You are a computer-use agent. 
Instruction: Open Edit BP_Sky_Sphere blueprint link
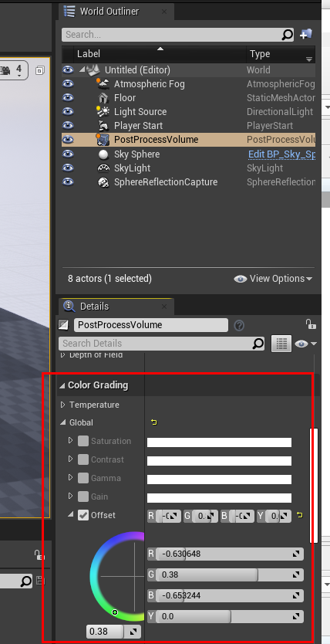point(281,154)
